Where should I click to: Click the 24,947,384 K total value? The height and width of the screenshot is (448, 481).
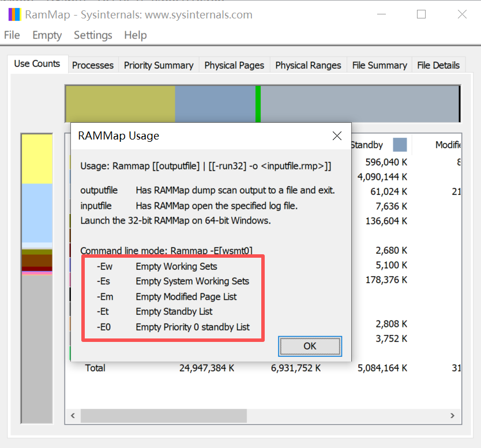coord(206,368)
